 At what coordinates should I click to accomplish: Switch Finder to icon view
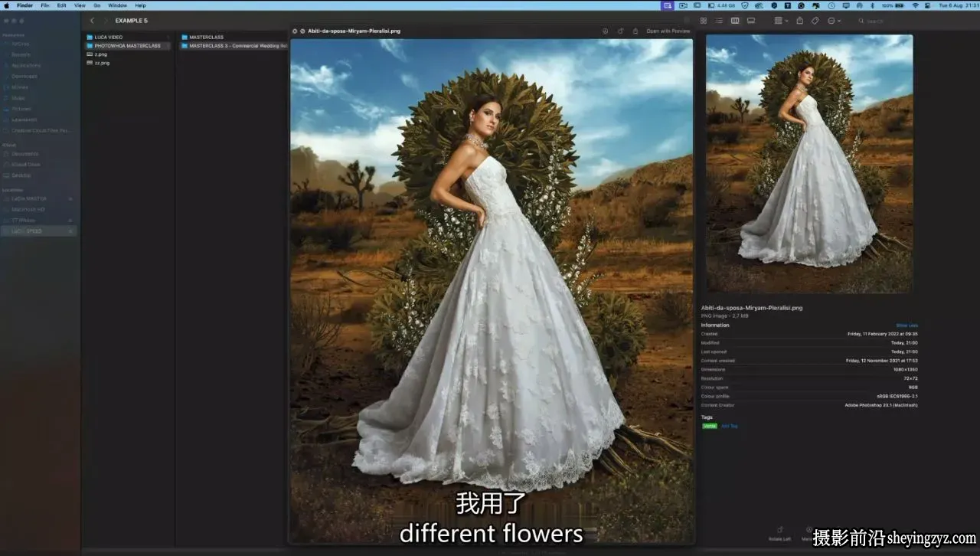pos(704,21)
